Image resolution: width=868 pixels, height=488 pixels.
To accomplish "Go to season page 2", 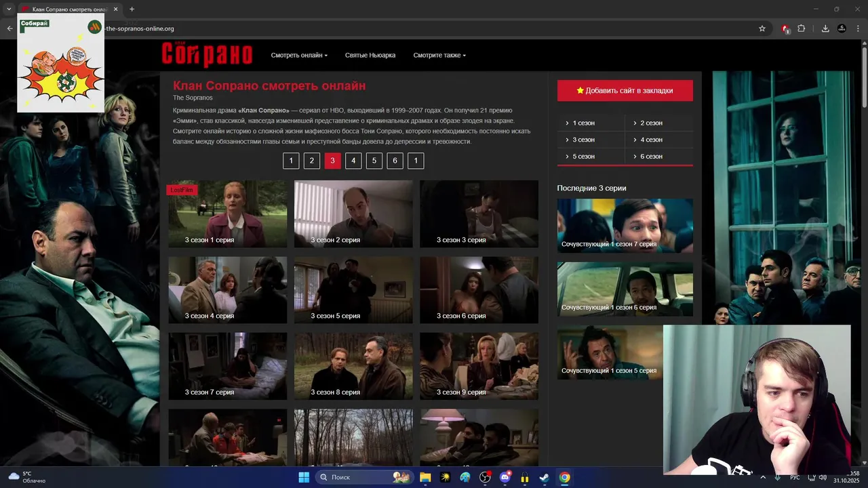I will pyautogui.click(x=312, y=161).
